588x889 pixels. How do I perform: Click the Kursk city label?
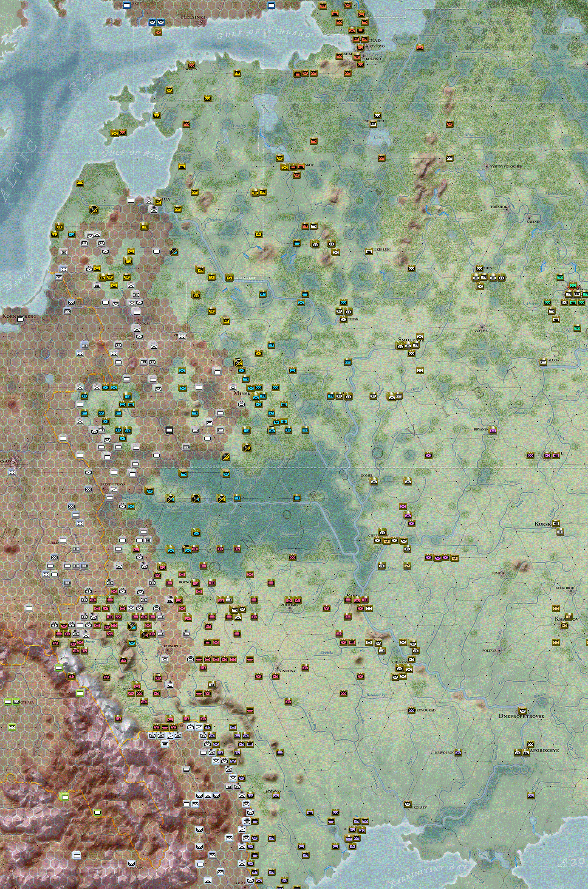pos(543,524)
